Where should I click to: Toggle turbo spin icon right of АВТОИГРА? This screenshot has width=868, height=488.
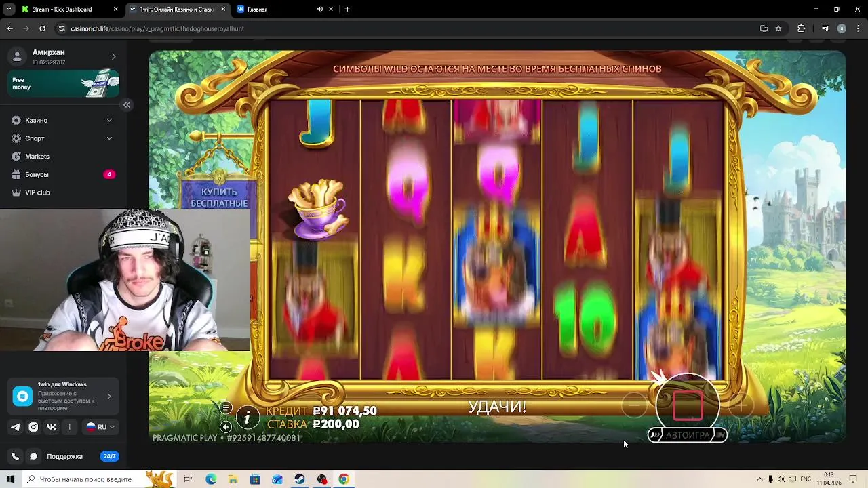(720, 435)
